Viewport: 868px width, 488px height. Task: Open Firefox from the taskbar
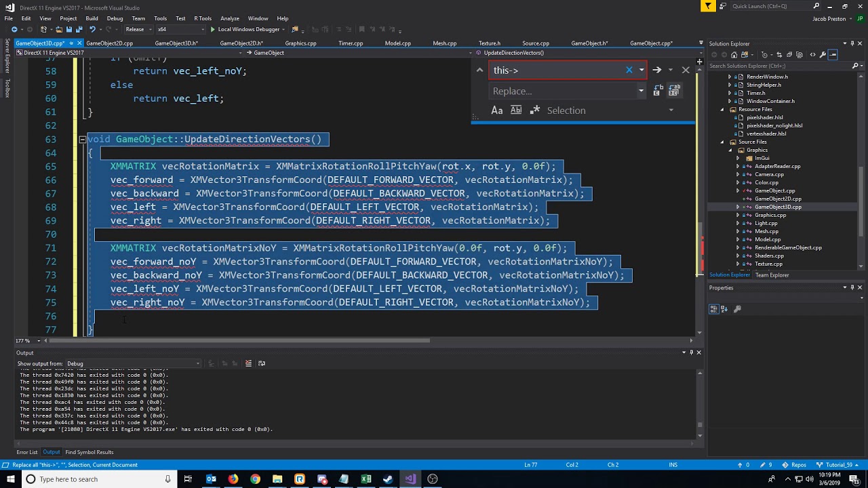(233, 479)
